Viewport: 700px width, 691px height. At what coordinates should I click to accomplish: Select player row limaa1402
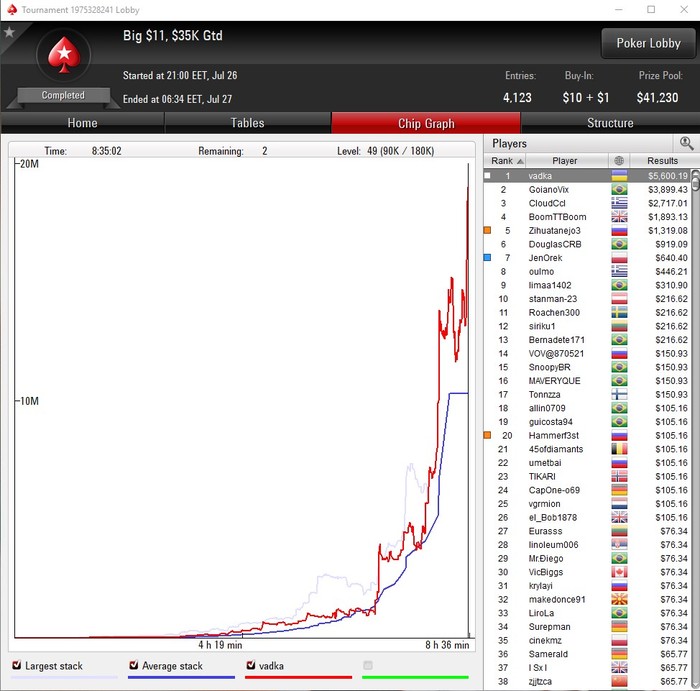[588, 285]
